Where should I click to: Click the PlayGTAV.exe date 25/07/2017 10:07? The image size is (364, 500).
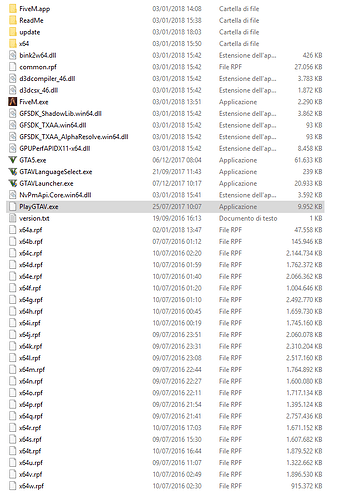177,206
